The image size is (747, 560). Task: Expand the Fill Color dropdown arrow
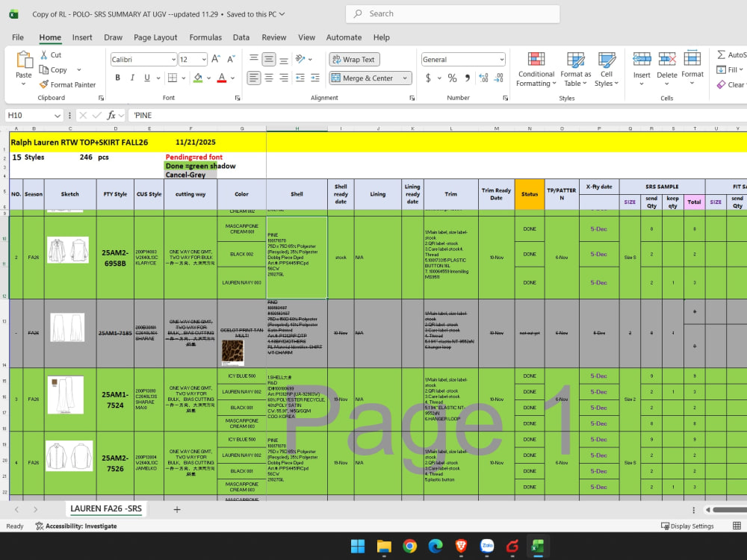pos(208,78)
